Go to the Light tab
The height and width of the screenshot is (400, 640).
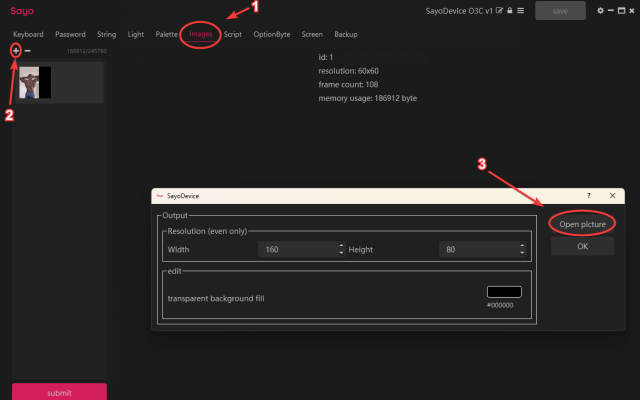136,34
